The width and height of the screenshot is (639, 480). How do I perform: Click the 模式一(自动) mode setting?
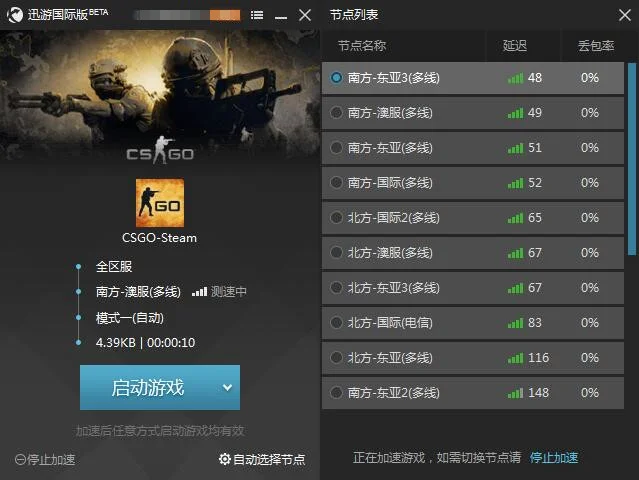coord(130,318)
